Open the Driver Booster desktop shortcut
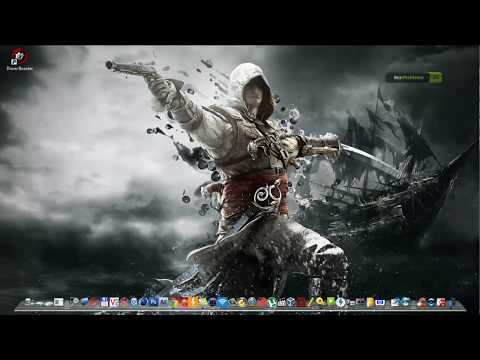Image resolution: width=480 pixels, height=360 pixels. click(x=19, y=59)
